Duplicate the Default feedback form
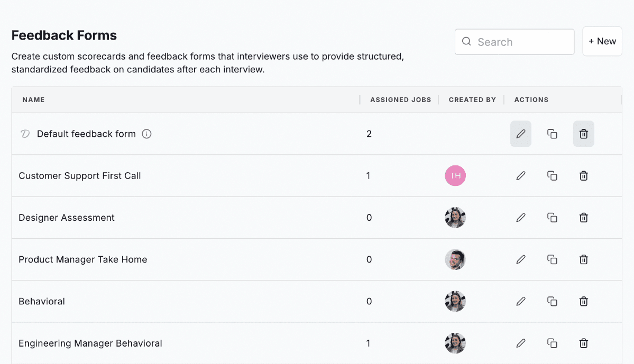 (x=552, y=134)
